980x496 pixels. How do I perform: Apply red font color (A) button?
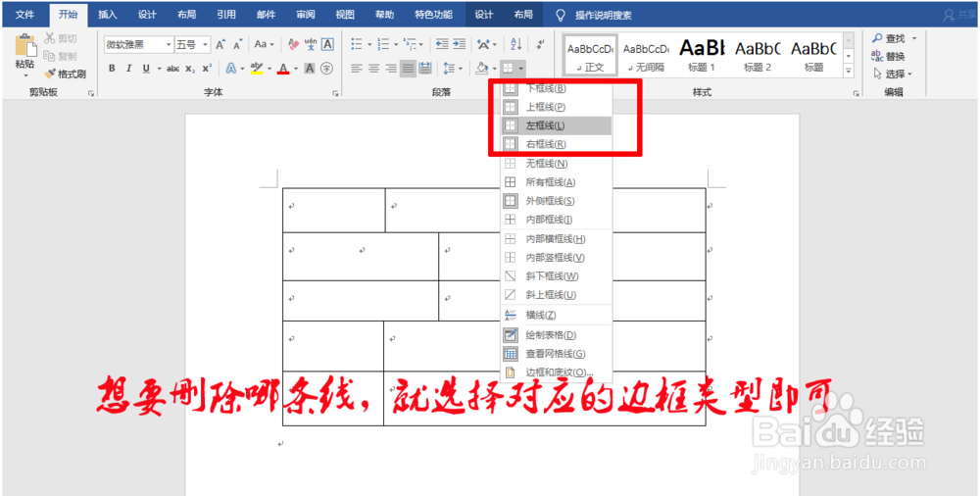[x=284, y=69]
